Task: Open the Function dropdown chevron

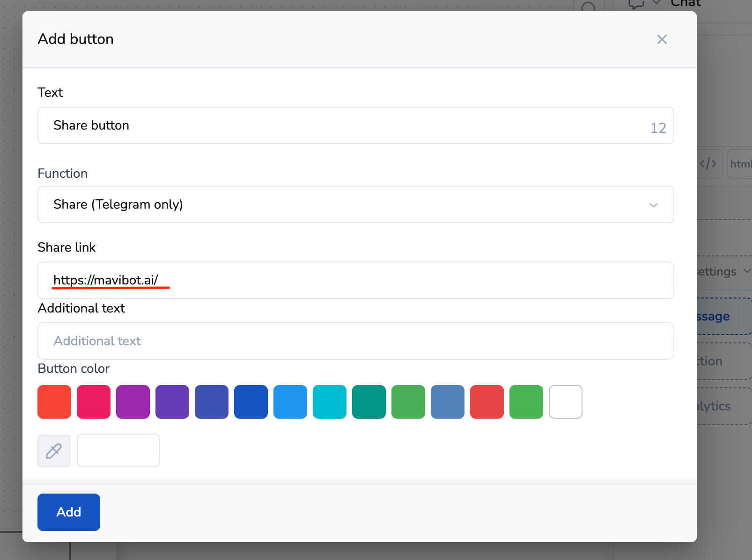Action: click(654, 205)
